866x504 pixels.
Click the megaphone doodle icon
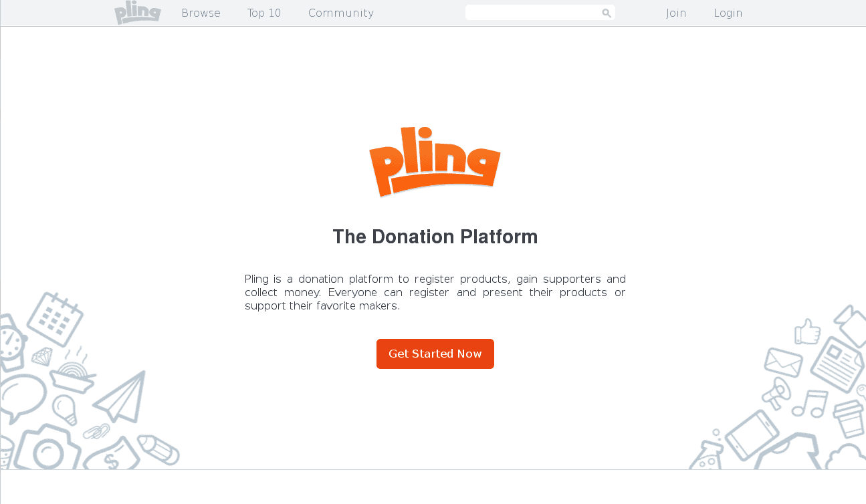click(x=776, y=392)
